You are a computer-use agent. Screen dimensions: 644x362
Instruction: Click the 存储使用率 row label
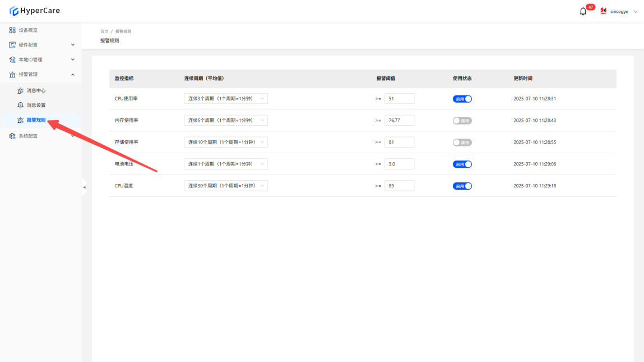pos(127,143)
